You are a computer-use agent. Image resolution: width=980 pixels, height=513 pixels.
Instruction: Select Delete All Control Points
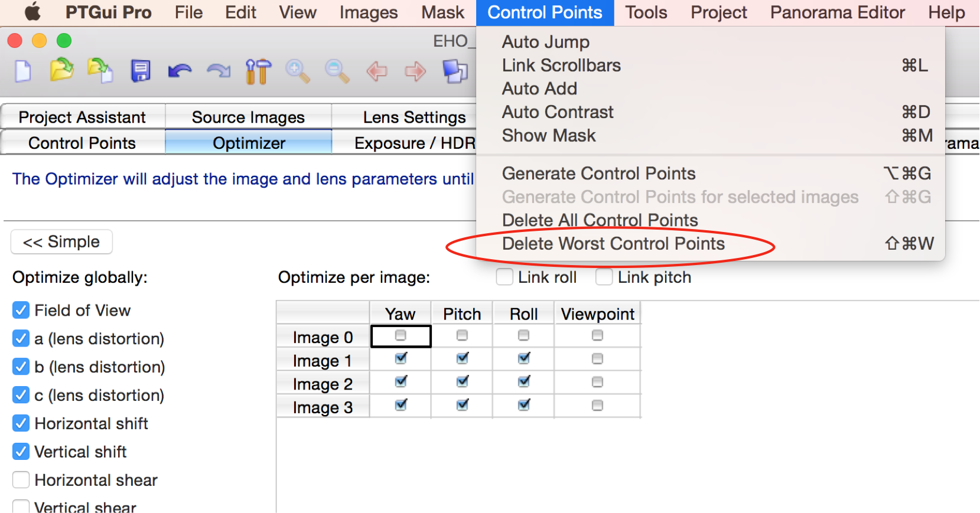711,220
